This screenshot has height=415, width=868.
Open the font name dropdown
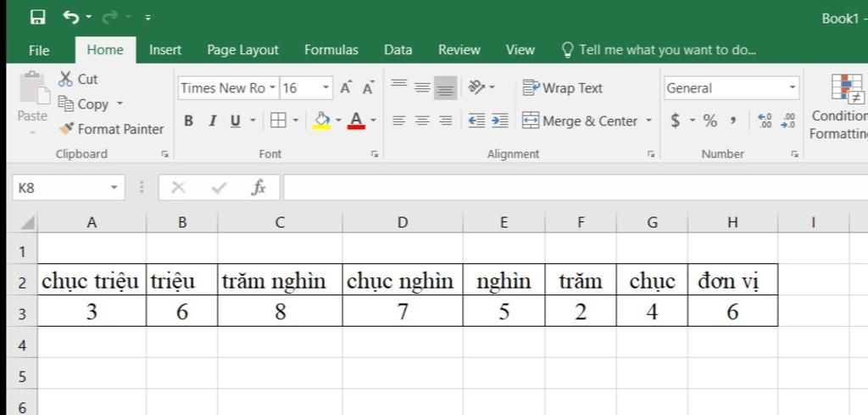pos(272,88)
